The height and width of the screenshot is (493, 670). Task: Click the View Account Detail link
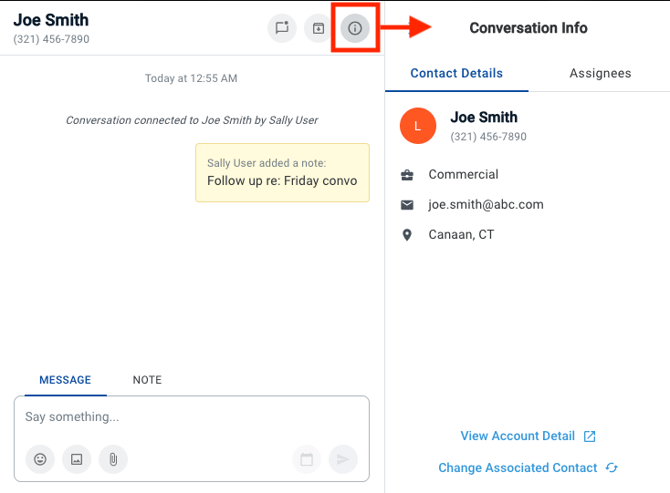517,436
